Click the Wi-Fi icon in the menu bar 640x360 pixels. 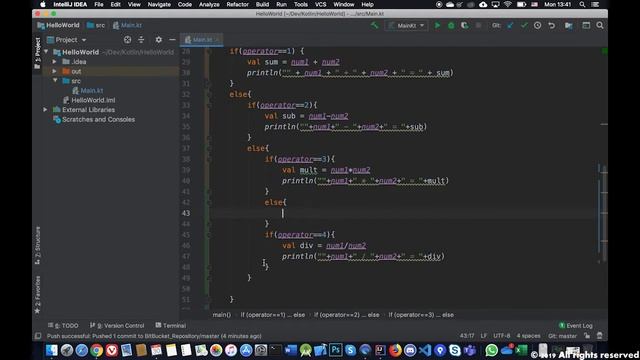pyautogui.click(x=508, y=4)
